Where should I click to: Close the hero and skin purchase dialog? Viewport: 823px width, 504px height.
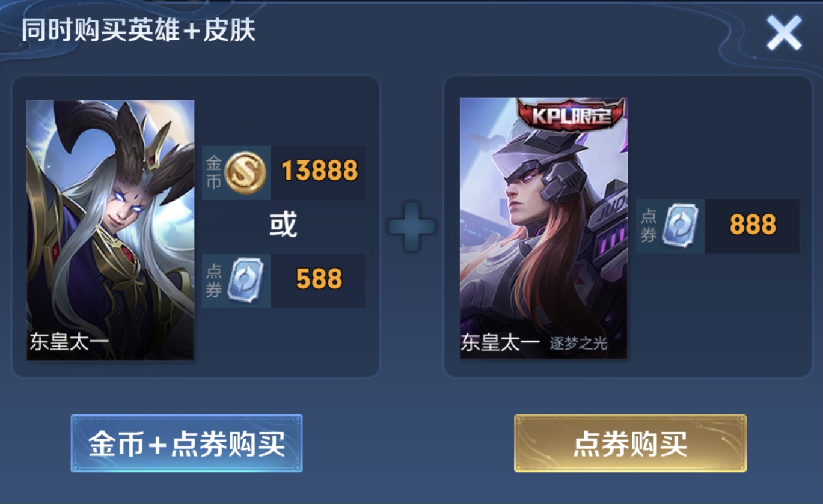[x=783, y=32]
